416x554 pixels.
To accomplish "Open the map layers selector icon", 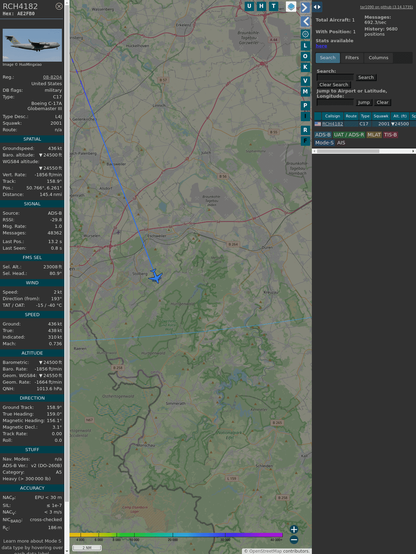I will click(x=291, y=6).
